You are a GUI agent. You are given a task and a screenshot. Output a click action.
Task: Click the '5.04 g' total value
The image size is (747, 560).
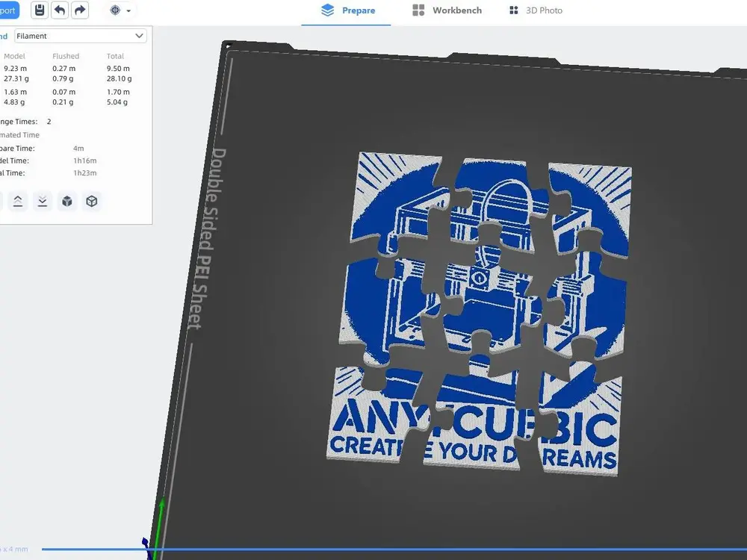point(117,102)
